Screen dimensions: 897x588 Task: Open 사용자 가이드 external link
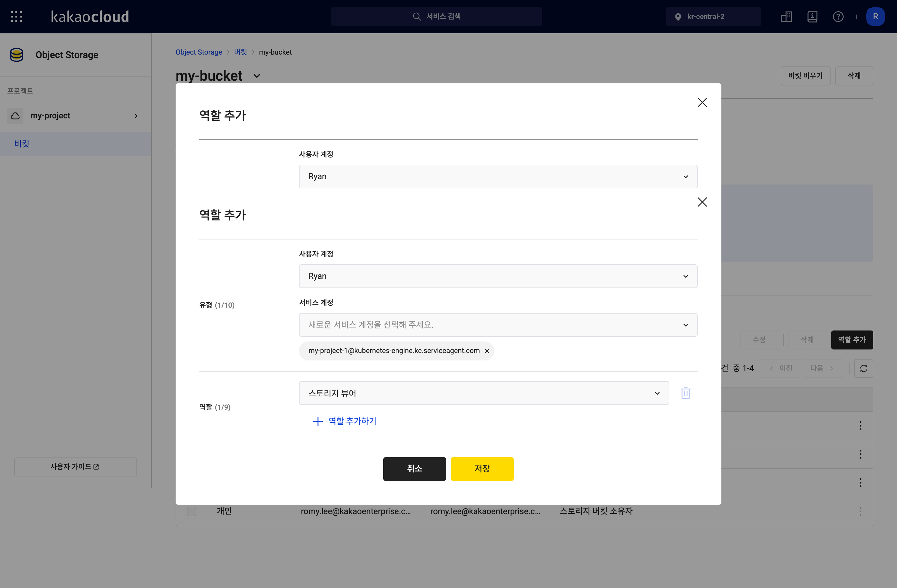coord(75,467)
